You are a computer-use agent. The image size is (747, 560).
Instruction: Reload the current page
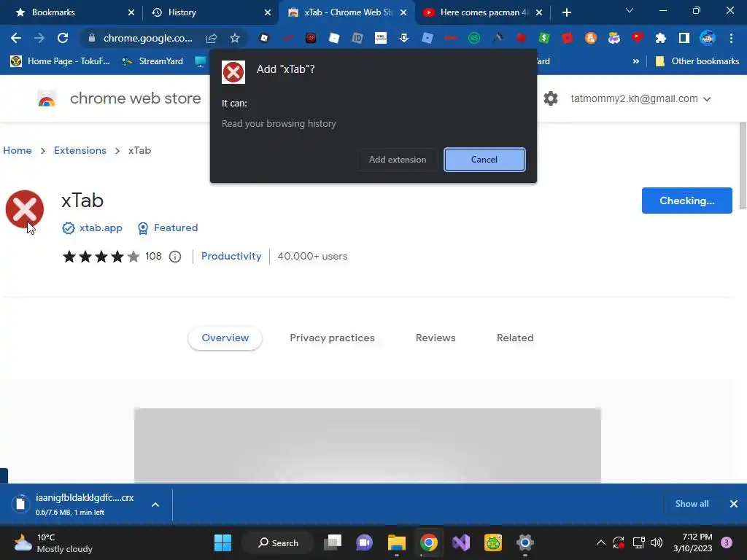click(x=63, y=38)
